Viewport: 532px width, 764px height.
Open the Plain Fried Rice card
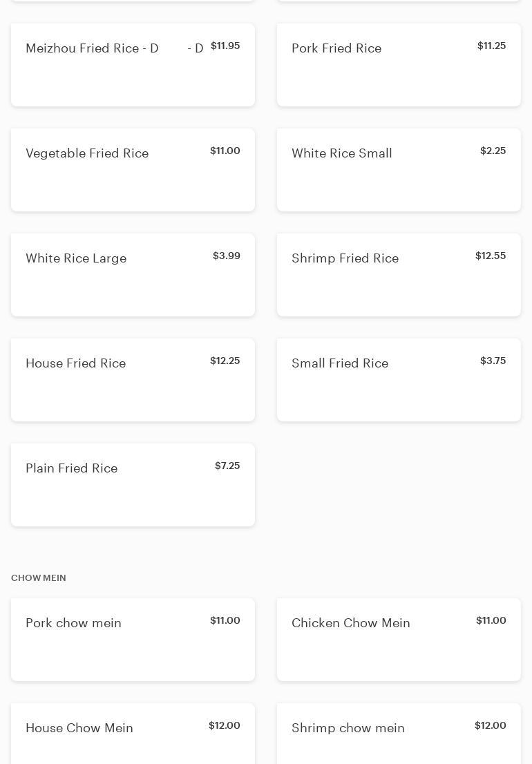[x=133, y=485]
